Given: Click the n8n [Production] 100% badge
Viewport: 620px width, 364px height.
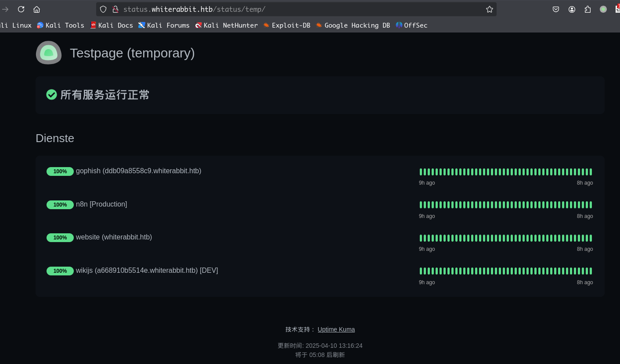Looking at the screenshot, I should pos(60,205).
